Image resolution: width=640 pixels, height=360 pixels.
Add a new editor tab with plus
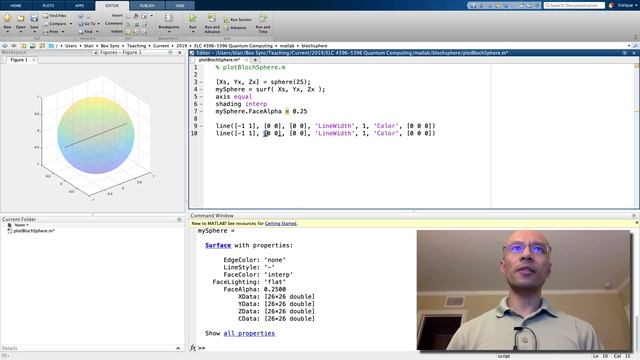tap(256, 60)
